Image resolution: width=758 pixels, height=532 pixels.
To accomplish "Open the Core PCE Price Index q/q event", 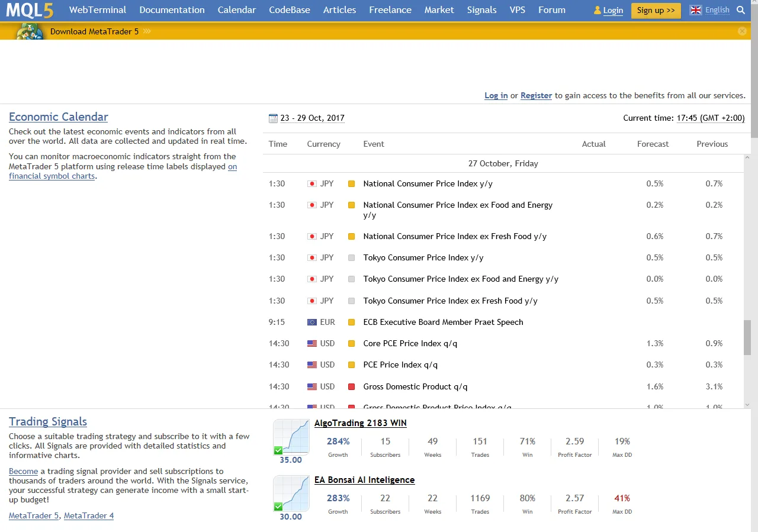I will pos(410,344).
